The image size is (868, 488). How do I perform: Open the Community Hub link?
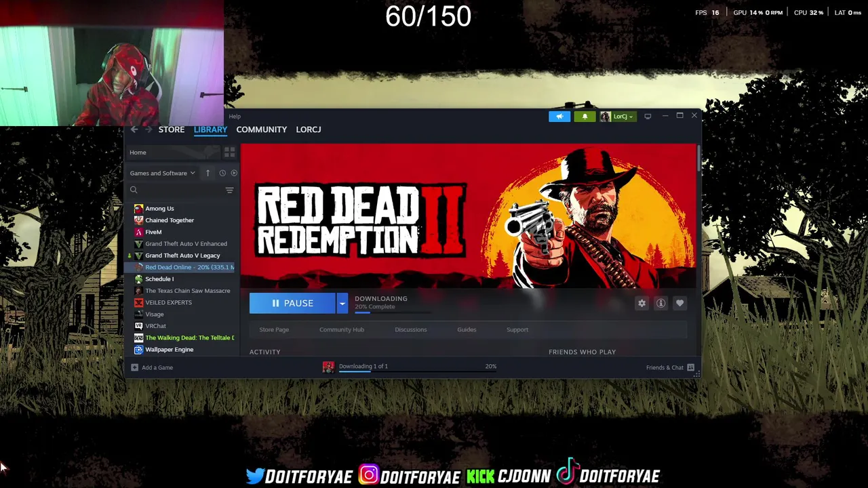(342, 330)
